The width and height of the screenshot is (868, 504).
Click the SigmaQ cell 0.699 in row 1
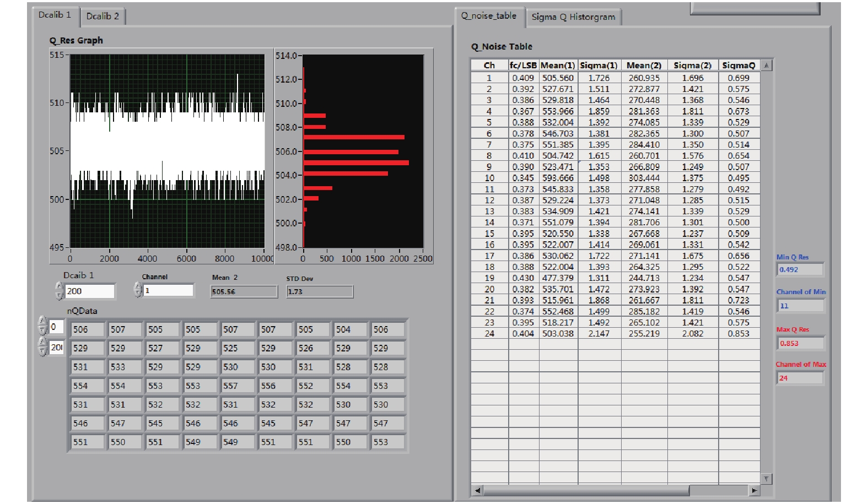pos(739,78)
